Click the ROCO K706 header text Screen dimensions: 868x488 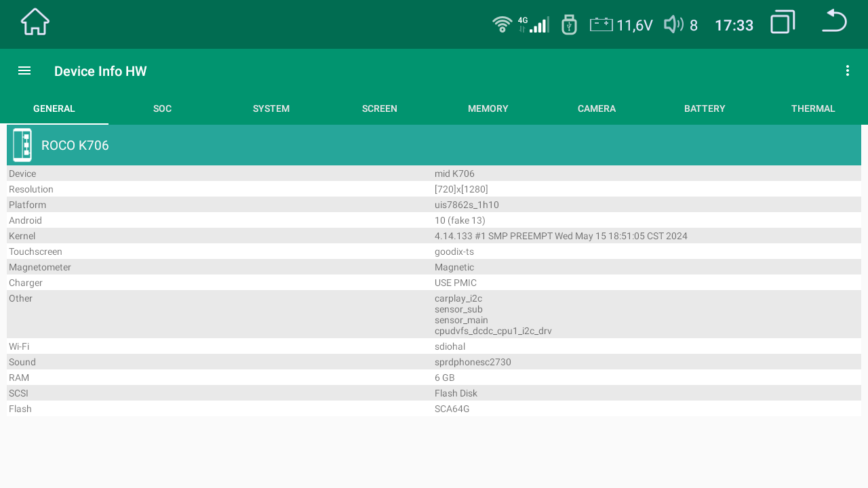tap(75, 145)
